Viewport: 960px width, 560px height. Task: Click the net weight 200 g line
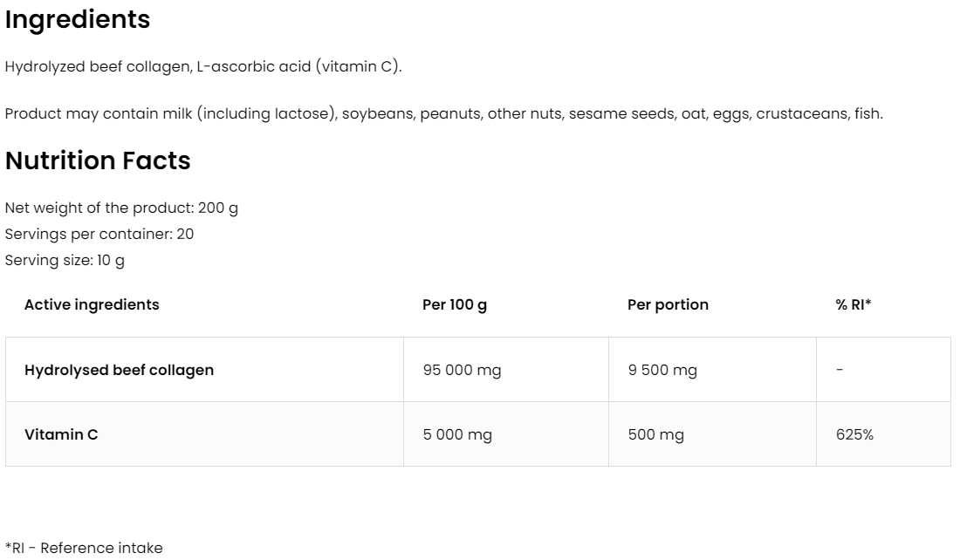click(121, 208)
